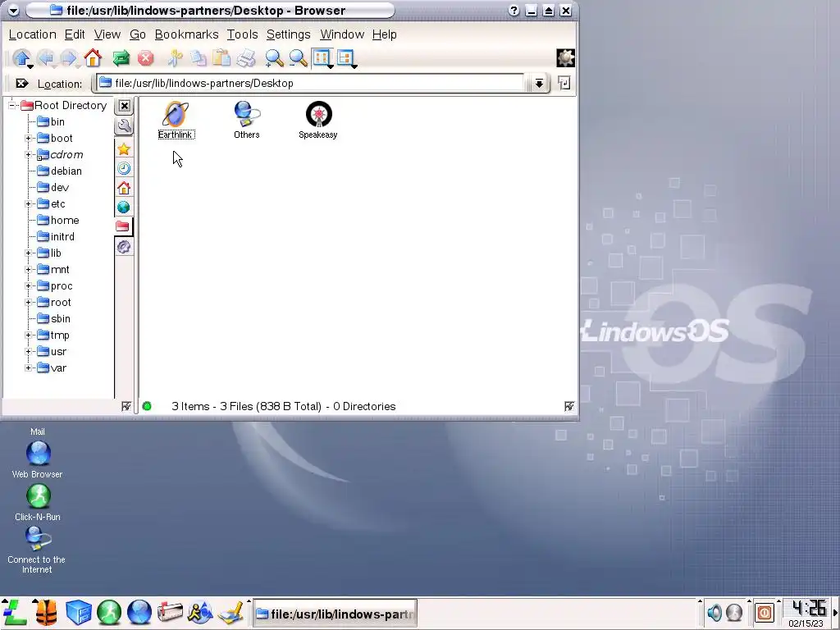Screen dimensions: 840x630
Task: Click the animated gear logo
Action: tap(566, 58)
